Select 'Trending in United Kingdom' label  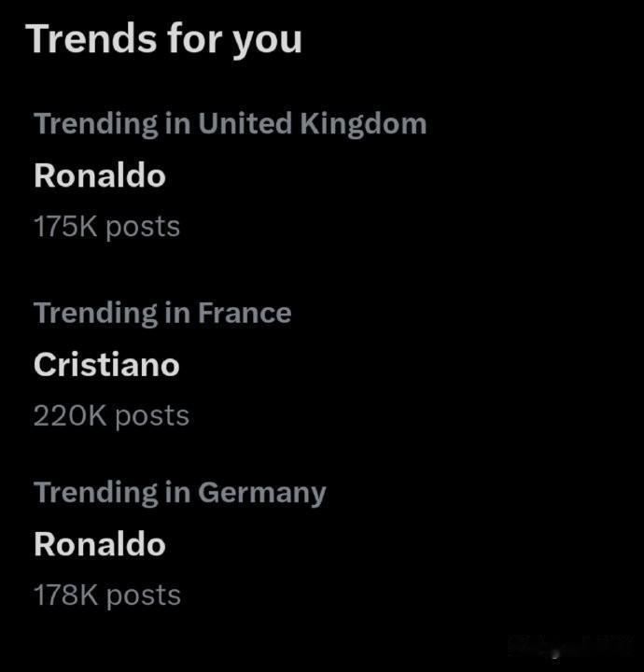coord(231,124)
